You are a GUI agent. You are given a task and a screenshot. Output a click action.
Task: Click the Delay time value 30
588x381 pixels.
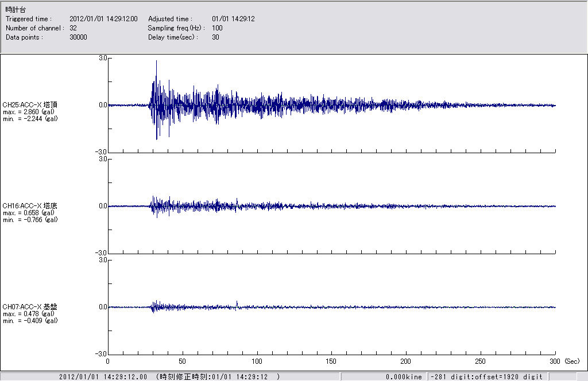[215, 37]
